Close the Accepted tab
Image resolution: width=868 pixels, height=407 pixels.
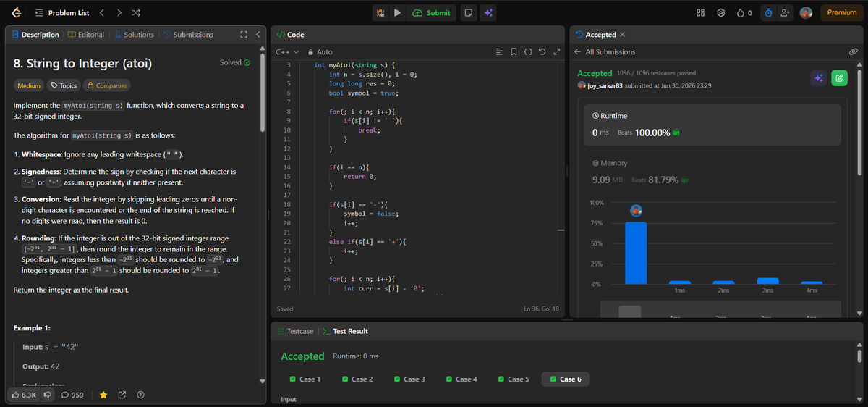623,35
